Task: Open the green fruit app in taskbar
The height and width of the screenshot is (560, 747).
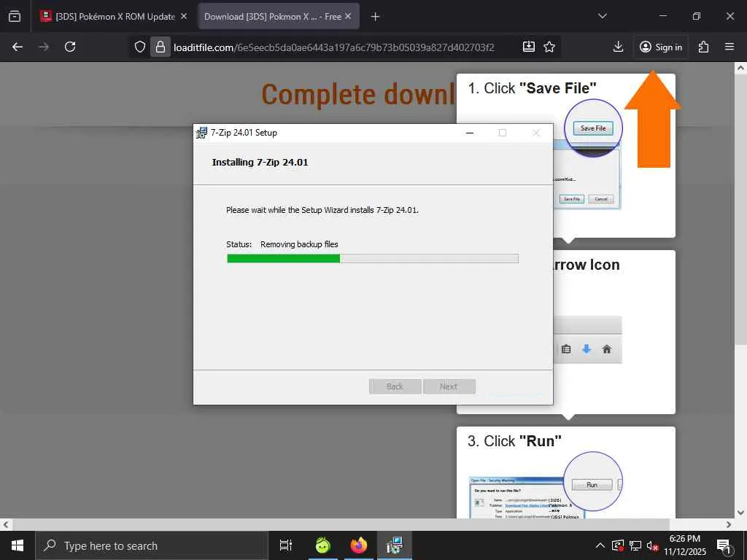Action: click(x=323, y=545)
